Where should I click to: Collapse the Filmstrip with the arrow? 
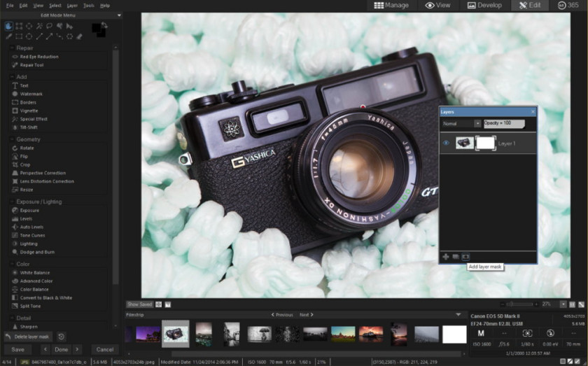click(458, 315)
